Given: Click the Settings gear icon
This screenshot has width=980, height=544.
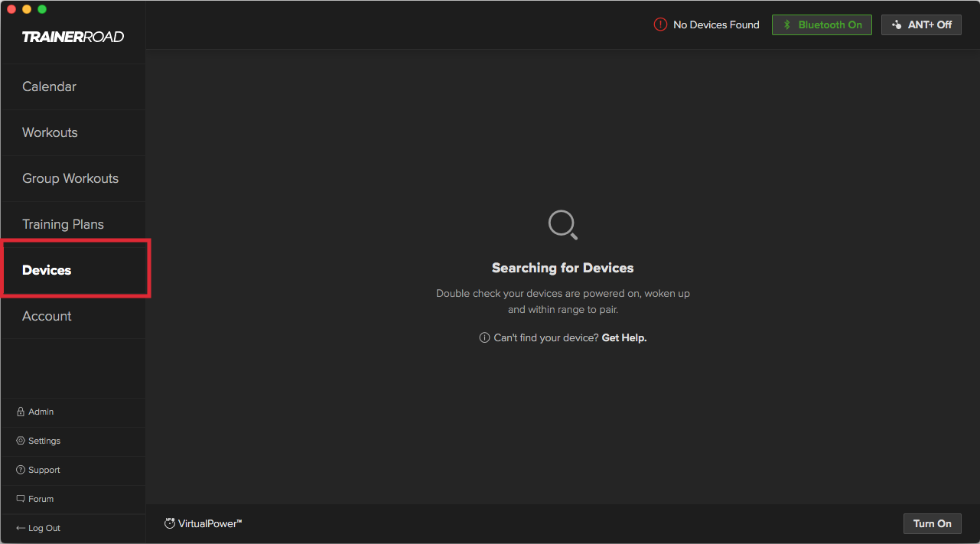Looking at the screenshot, I should click(x=21, y=441).
